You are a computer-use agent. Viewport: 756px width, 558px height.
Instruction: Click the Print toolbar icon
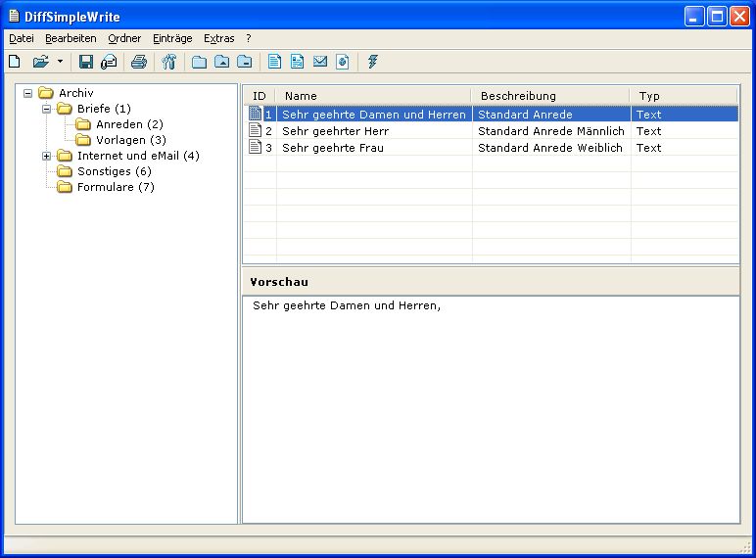[x=139, y=62]
